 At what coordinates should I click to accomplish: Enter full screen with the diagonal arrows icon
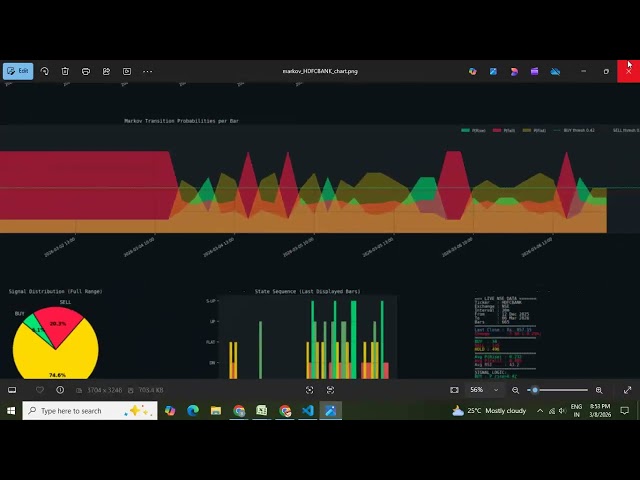627,390
